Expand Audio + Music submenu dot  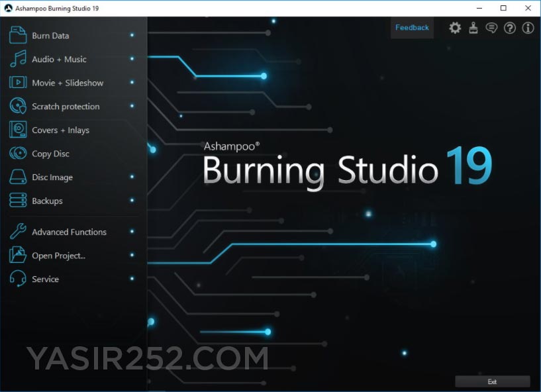132,59
